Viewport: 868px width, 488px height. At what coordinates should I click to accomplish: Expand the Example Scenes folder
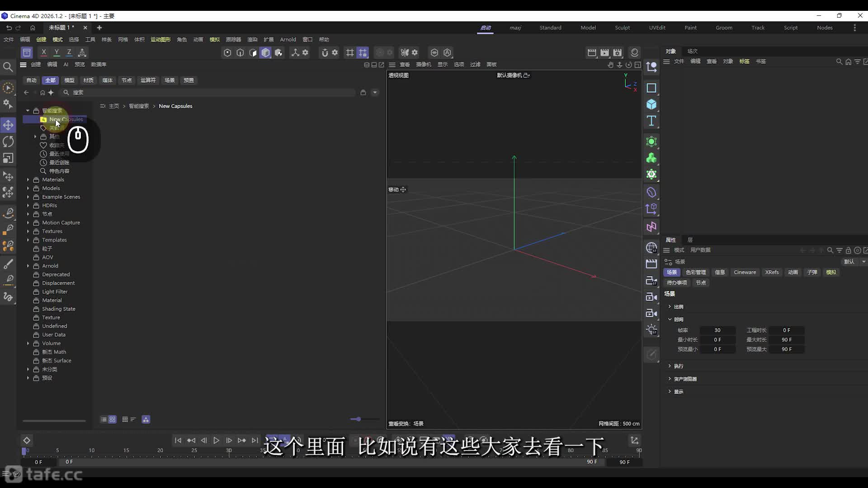tap(28, 197)
